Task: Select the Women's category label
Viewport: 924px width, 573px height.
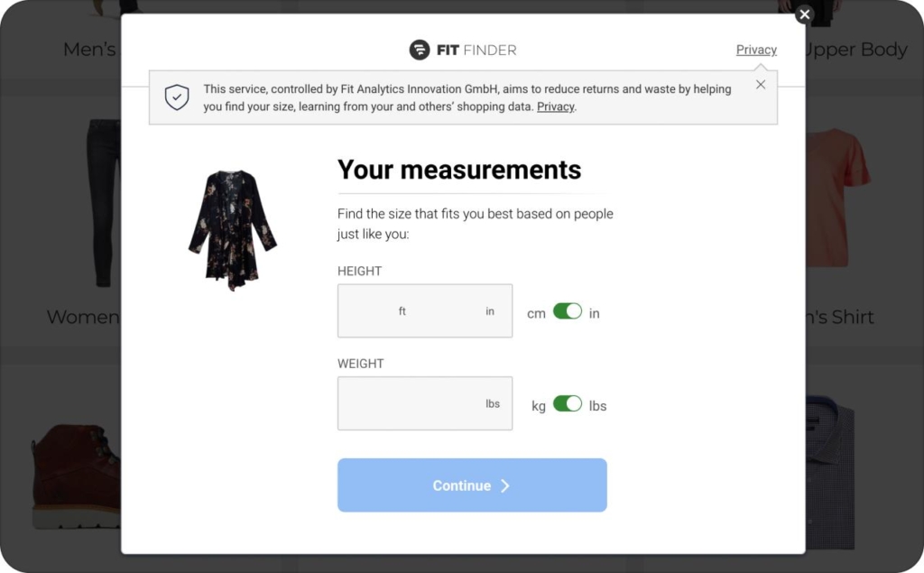Action: 84,317
